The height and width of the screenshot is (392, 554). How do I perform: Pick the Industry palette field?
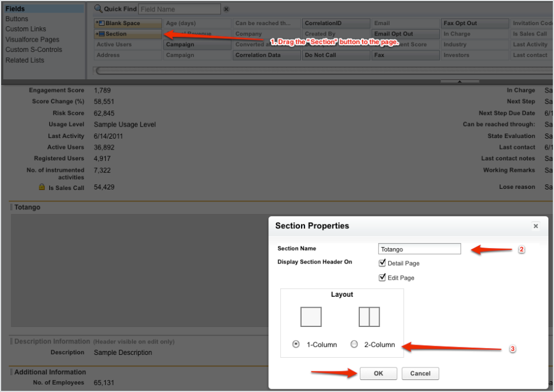tap(475, 45)
